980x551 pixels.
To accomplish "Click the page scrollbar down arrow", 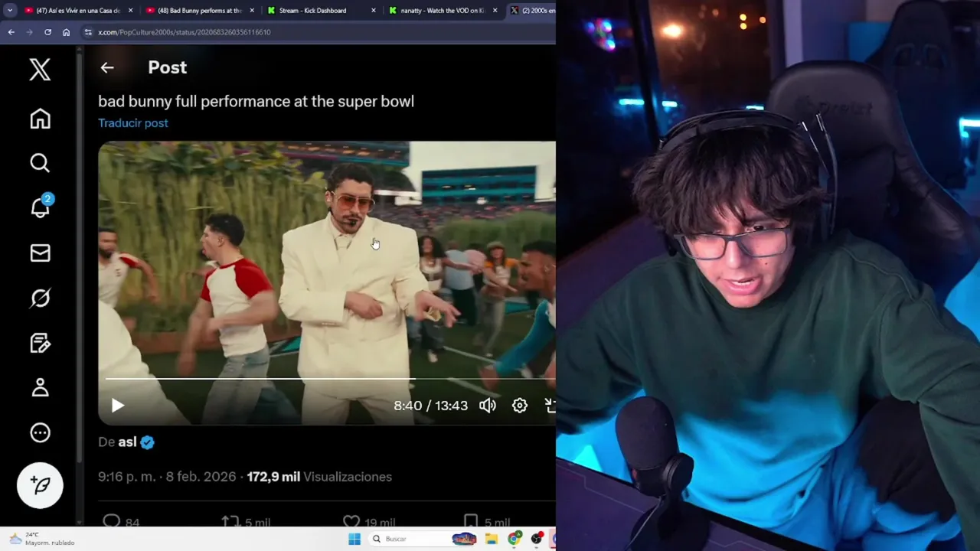I will coord(80,522).
